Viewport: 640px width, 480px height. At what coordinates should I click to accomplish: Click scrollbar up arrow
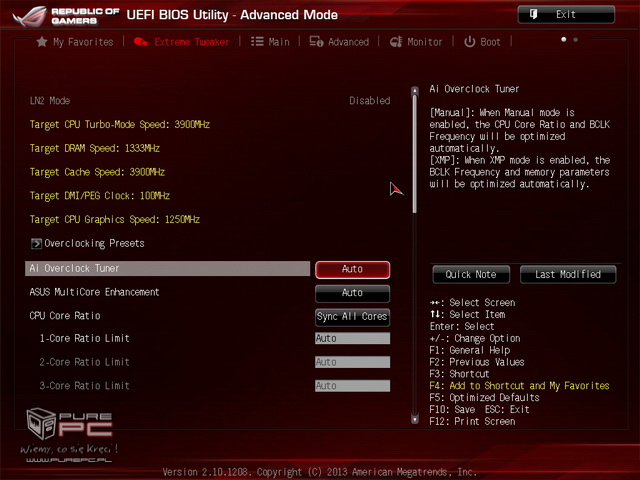pyautogui.click(x=415, y=90)
